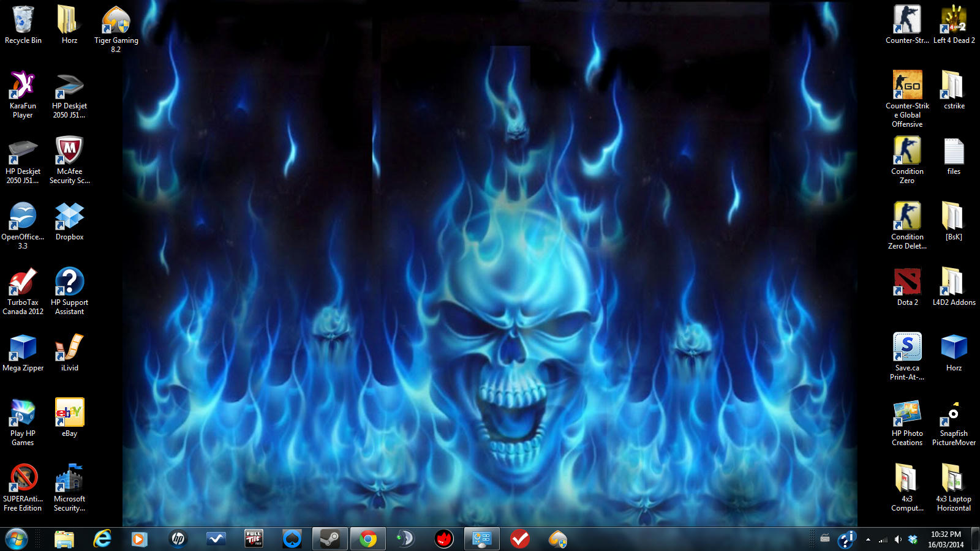Click the Windows Start button
The image size is (980, 551).
(17, 539)
